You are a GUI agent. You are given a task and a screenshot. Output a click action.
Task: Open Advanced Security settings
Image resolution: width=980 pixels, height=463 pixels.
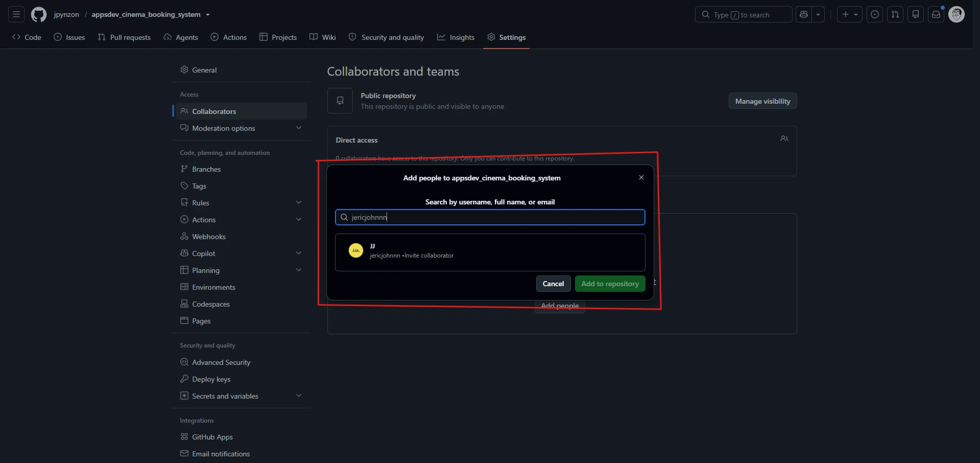242,362
